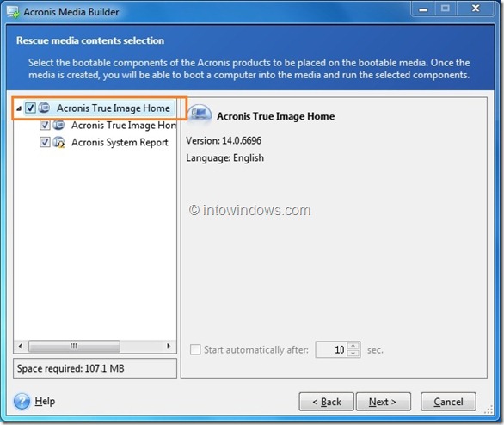Cancel the media builder wizard
The width and height of the screenshot is (504, 425).
(x=448, y=402)
